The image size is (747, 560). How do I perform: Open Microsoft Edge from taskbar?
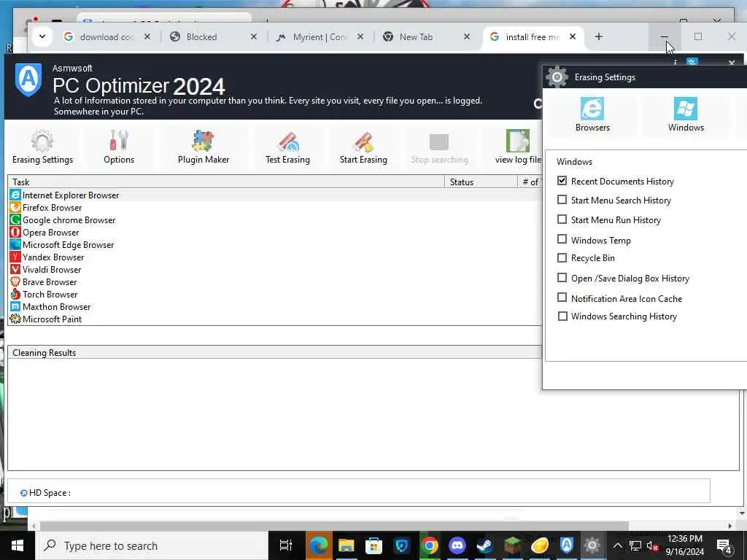tap(318, 545)
